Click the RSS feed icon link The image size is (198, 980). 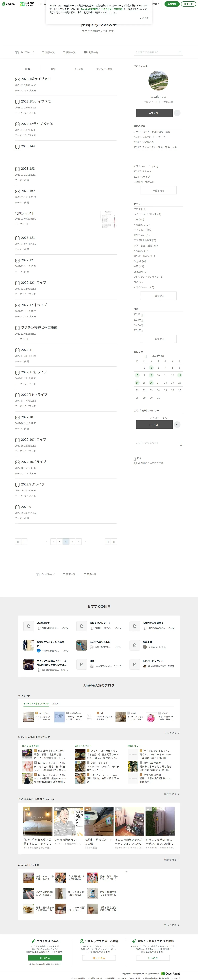[x=137, y=458]
